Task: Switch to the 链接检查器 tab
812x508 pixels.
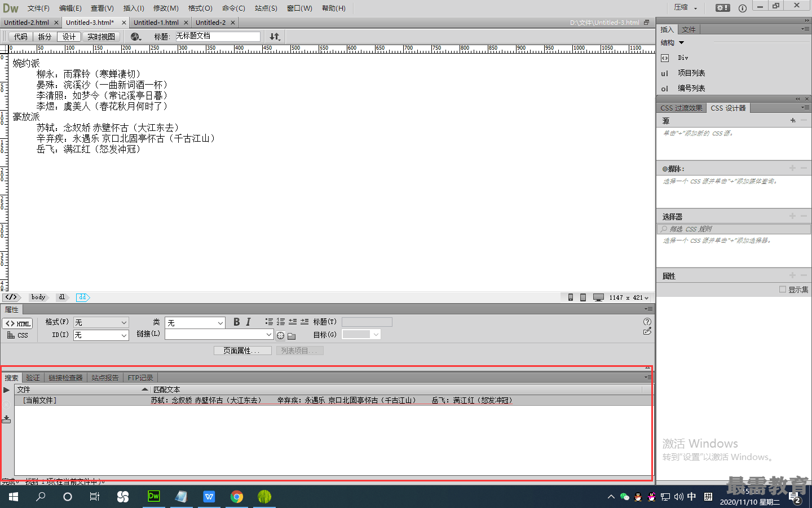Action: point(65,378)
